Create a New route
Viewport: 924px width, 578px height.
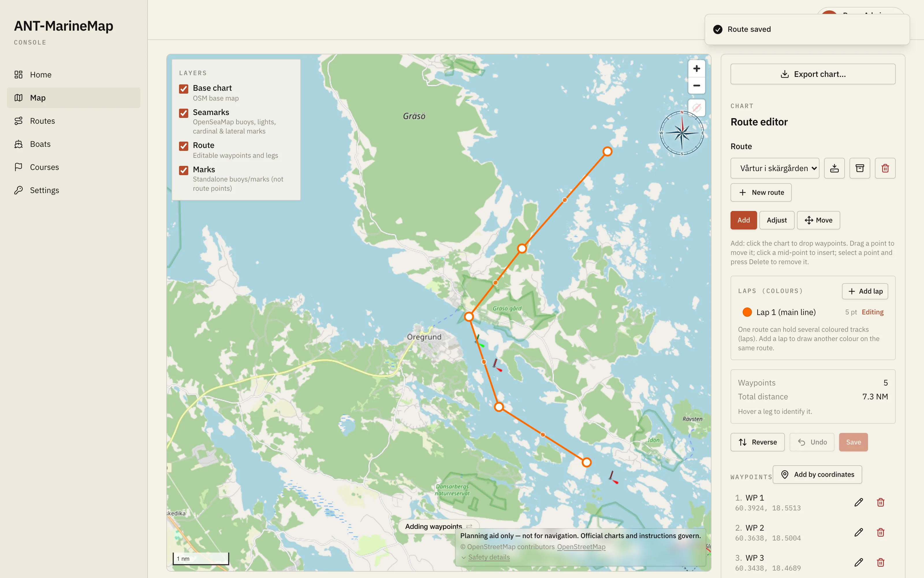tap(761, 192)
